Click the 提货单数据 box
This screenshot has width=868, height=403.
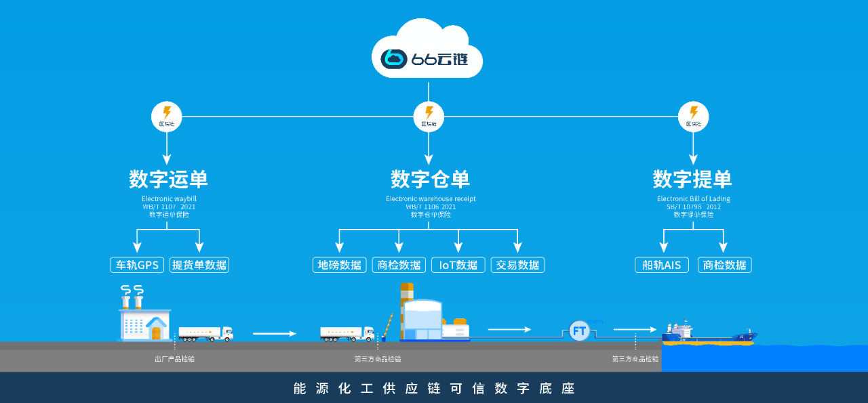(199, 265)
